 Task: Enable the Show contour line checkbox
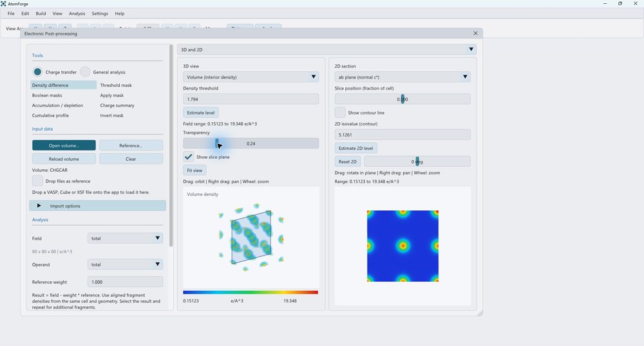click(x=339, y=113)
